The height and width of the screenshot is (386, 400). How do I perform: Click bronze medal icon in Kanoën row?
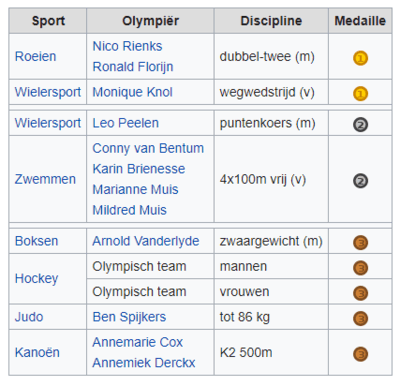360,354
